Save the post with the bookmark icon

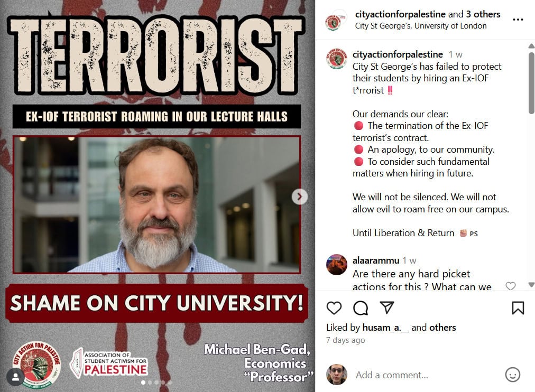pyautogui.click(x=518, y=308)
